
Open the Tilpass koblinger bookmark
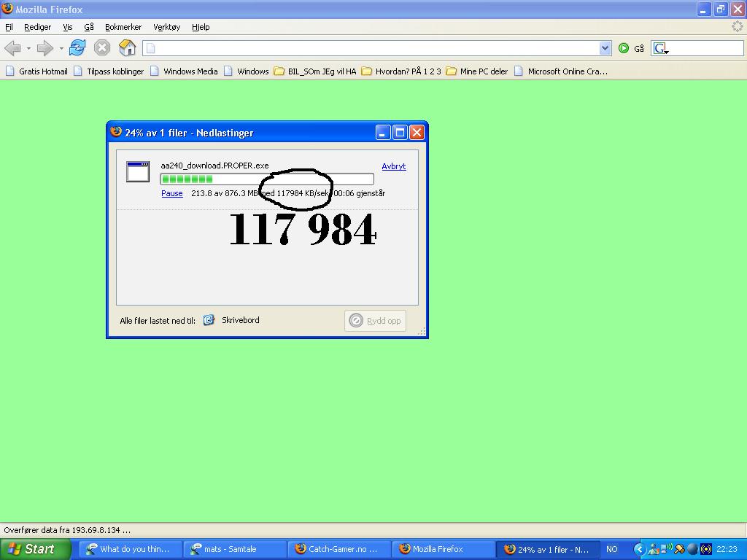click(x=109, y=71)
